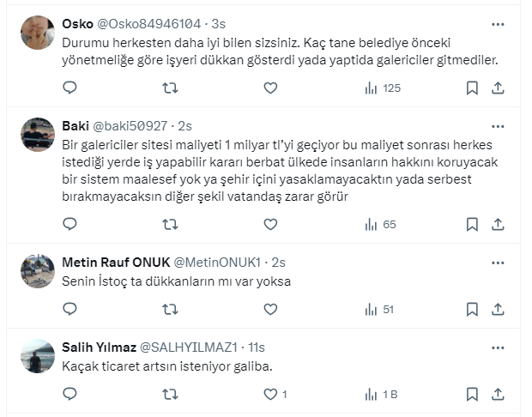The image size is (532, 417).
Task: Reply to Osko's tweet
Action: [x=70, y=88]
